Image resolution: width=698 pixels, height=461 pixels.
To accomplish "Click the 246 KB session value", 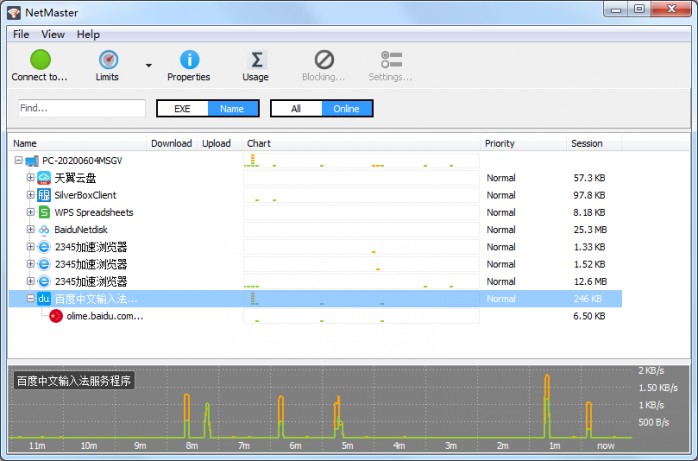I will coord(588,299).
